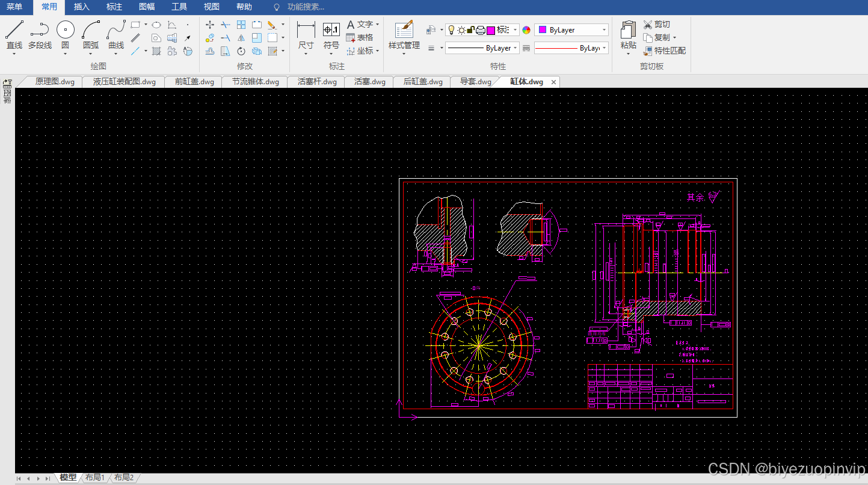Click the 尺寸 dimension tool
The width and height of the screenshot is (868, 485).
[x=306, y=36]
